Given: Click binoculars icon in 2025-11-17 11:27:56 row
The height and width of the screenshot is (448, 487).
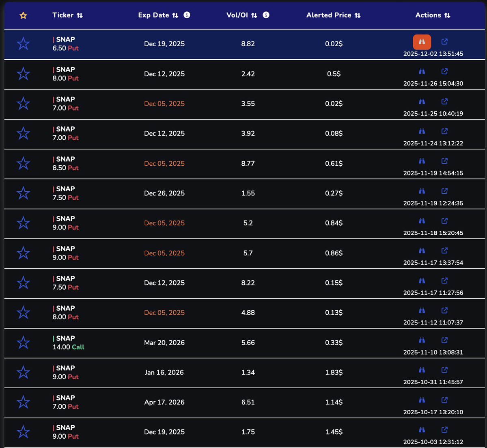Looking at the screenshot, I should click(422, 281).
